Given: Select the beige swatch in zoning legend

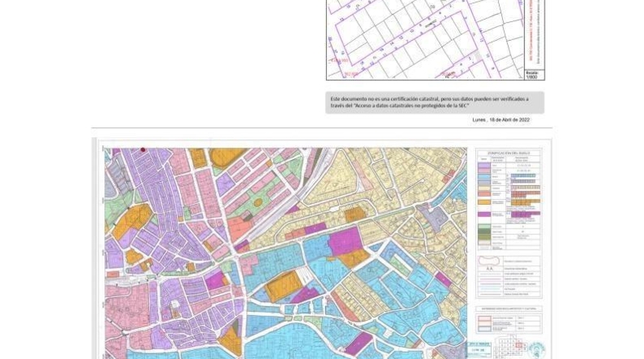Looking at the screenshot, I should point(484,188).
